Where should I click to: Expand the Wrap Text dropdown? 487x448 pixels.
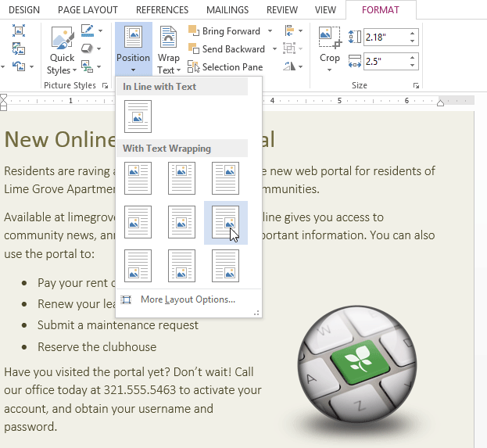(168, 51)
